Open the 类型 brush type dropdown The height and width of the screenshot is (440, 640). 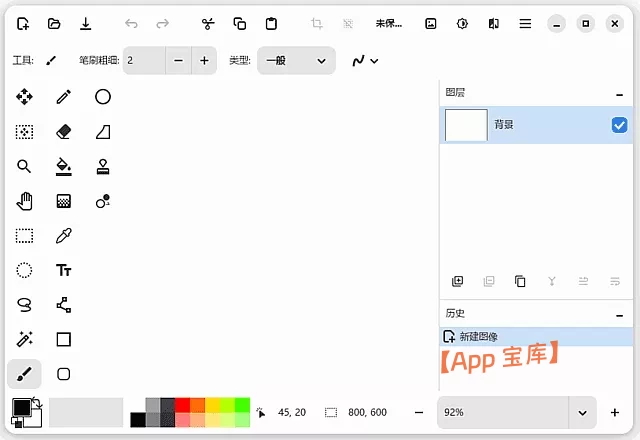coord(295,61)
